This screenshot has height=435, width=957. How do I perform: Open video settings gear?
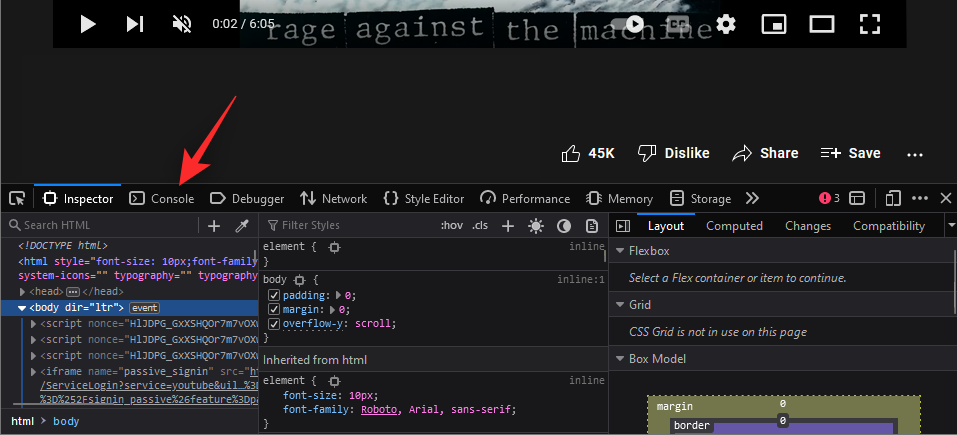726,24
